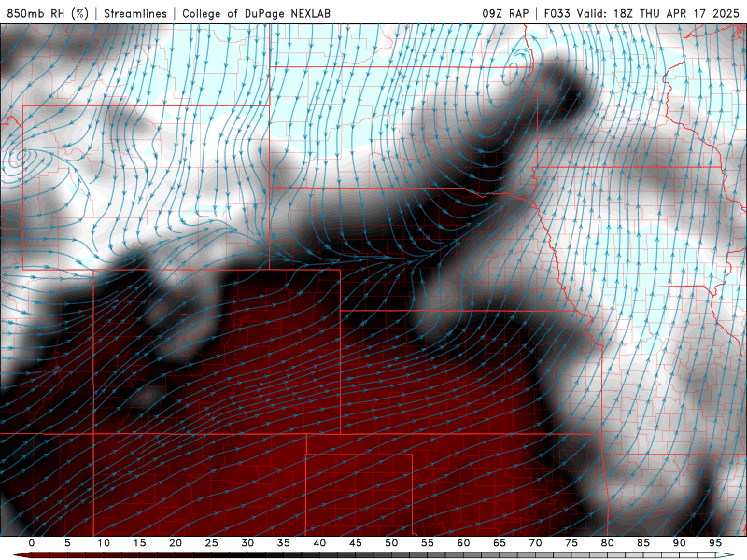747x560 pixels.
Task: Pick the 65 value on color scale
Action: (500, 543)
